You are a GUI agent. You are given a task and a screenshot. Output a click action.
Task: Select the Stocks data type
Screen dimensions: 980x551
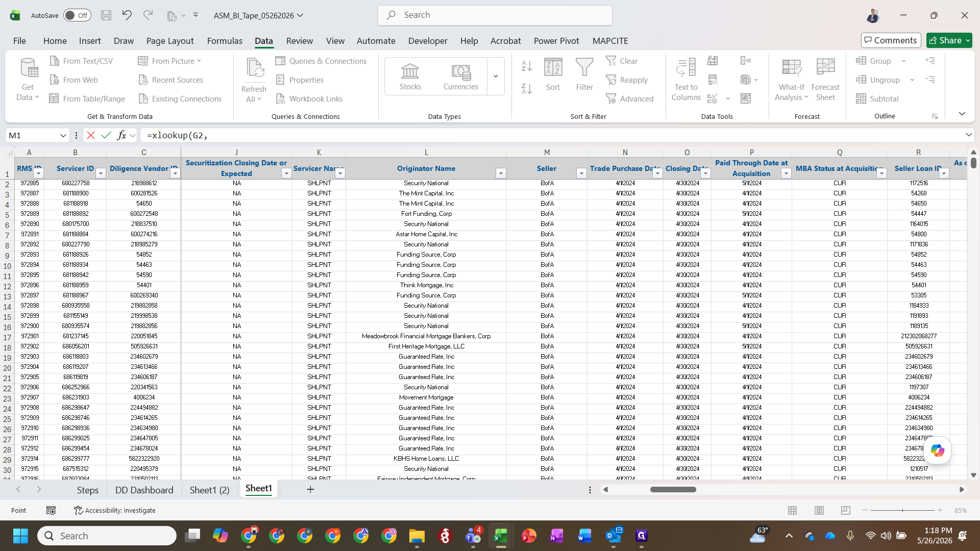[x=410, y=77]
